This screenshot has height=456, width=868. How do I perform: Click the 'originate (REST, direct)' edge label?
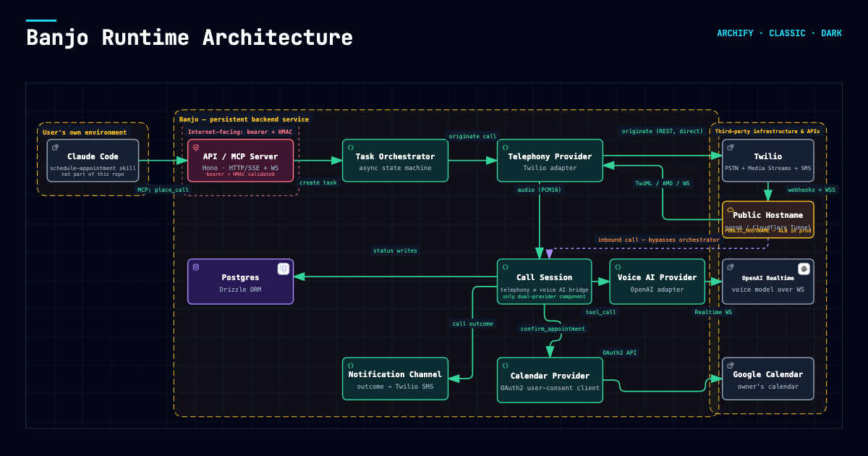click(662, 131)
